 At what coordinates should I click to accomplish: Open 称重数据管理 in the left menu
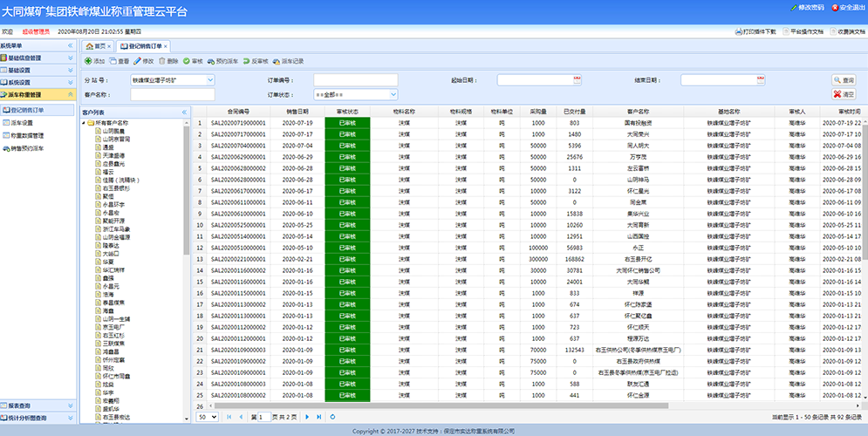[27, 136]
